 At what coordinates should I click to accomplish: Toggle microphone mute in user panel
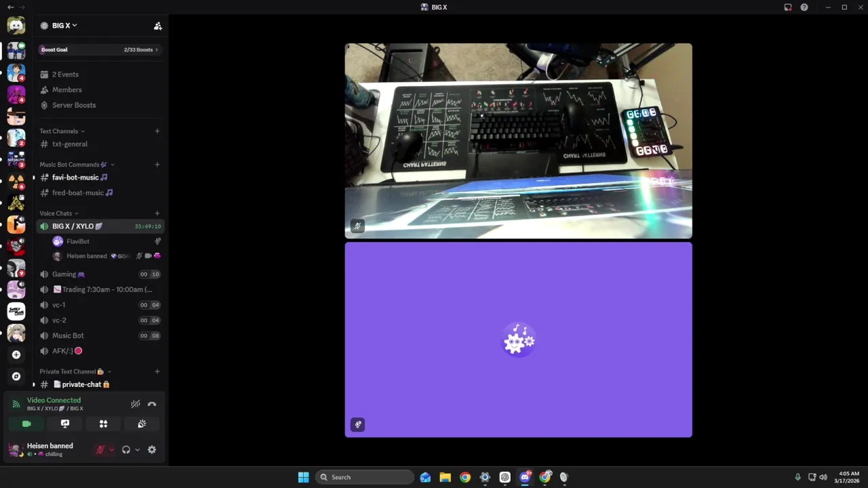point(100,449)
